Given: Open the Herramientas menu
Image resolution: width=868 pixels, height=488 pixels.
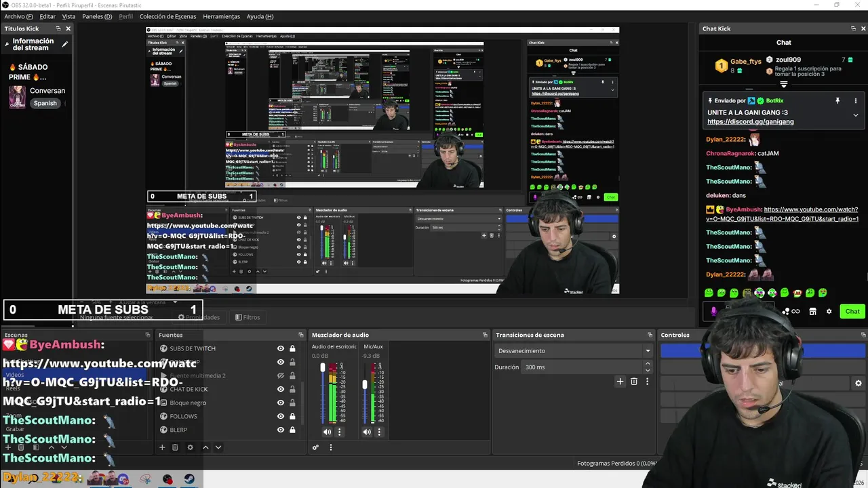Looking at the screenshot, I should pos(221,16).
